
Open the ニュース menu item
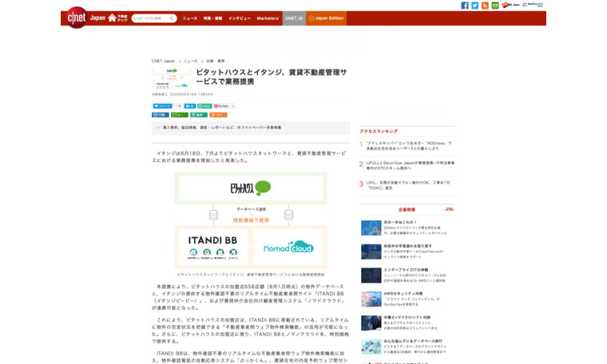coord(190,18)
